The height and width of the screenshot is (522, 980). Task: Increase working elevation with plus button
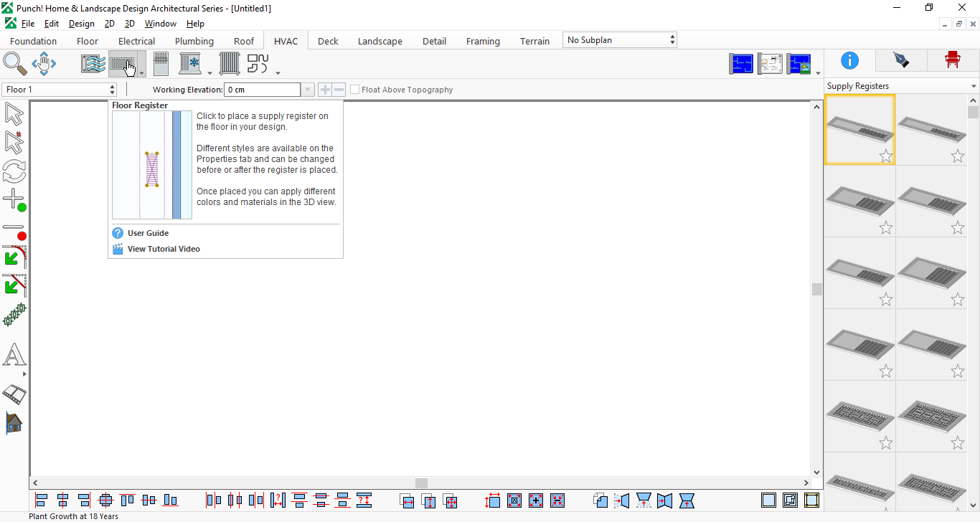325,90
